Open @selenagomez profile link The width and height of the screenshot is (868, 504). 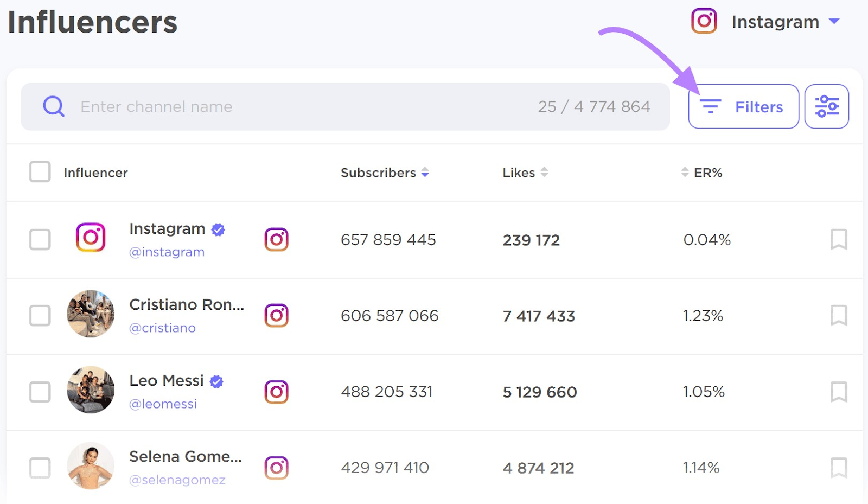178,480
